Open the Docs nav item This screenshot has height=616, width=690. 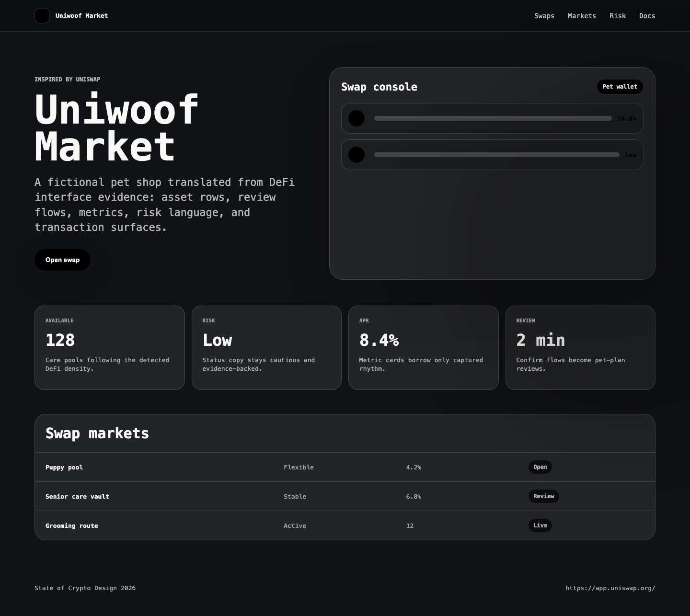tap(647, 16)
